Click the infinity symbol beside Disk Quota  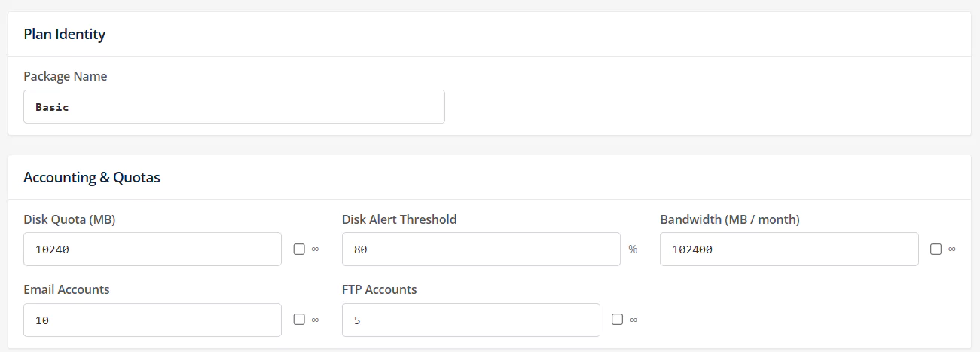[316, 249]
